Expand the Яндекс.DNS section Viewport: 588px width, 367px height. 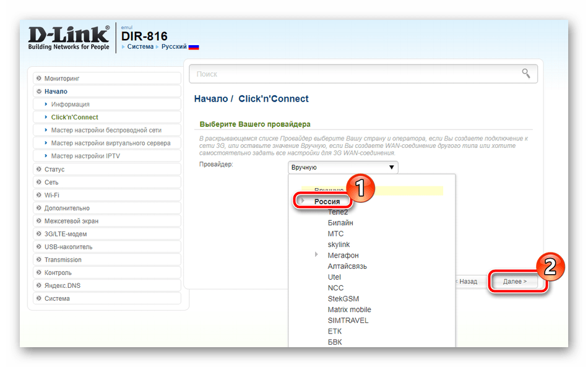(107, 286)
